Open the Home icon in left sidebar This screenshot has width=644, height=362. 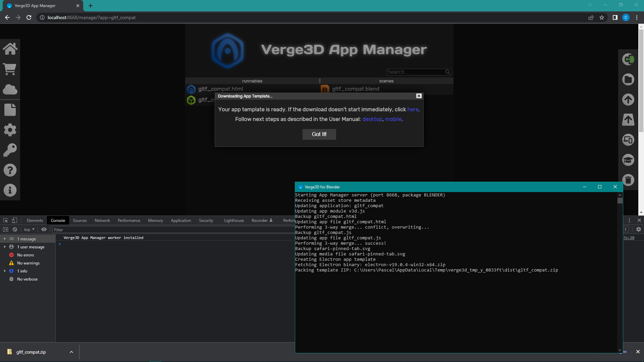[x=10, y=49]
